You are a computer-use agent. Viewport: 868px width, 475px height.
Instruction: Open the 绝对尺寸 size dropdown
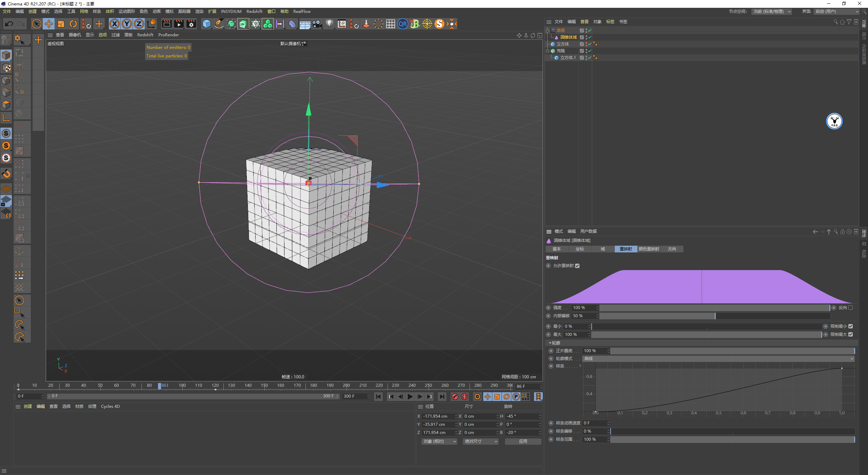pos(481,441)
